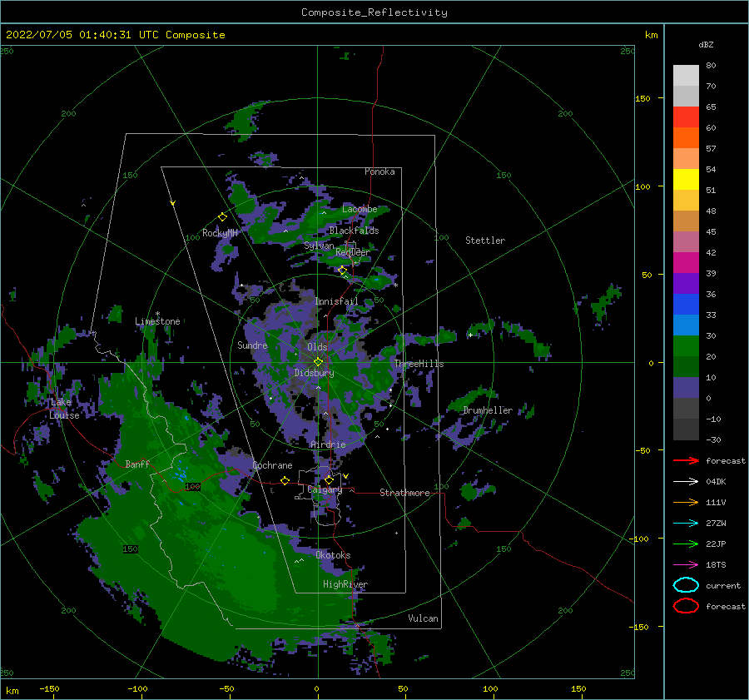Click the Sylvan label on map
Viewport: 749px width, 700px height.
[x=319, y=246]
